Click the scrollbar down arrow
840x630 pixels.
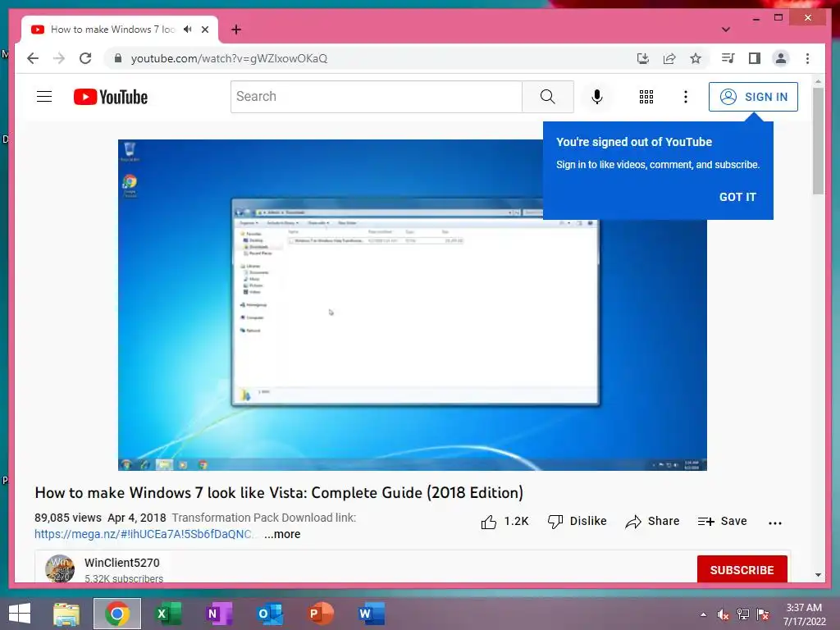pos(818,575)
